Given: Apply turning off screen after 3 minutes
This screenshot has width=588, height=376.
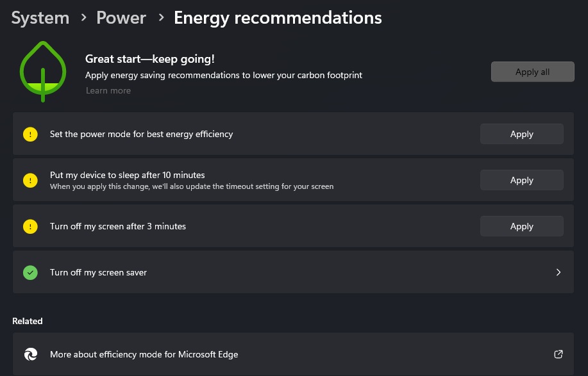Looking at the screenshot, I should pyautogui.click(x=521, y=227).
